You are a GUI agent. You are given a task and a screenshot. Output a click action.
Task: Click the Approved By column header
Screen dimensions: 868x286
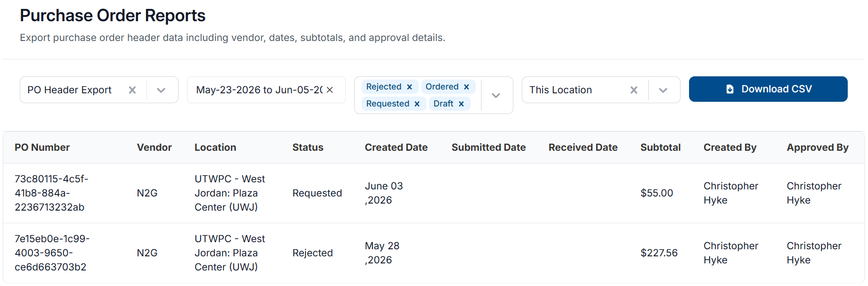tap(818, 147)
